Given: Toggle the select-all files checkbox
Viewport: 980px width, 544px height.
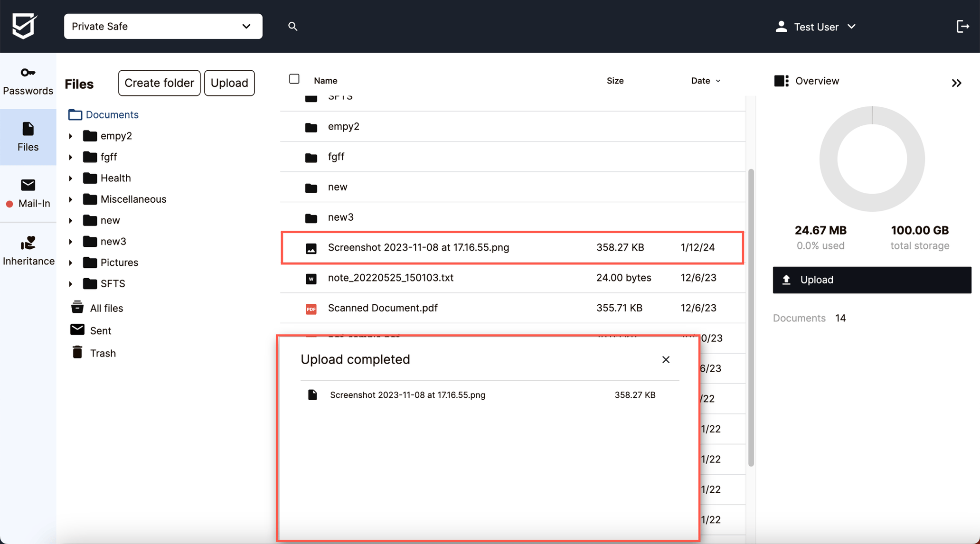Looking at the screenshot, I should [x=294, y=79].
